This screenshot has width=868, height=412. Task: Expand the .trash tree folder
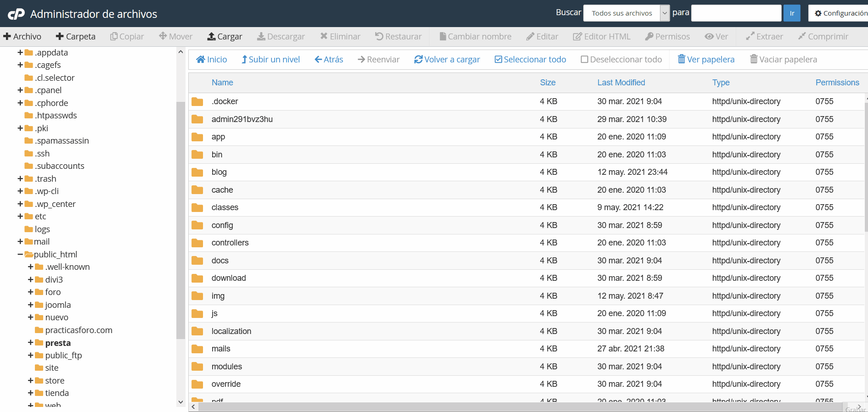tap(20, 178)
